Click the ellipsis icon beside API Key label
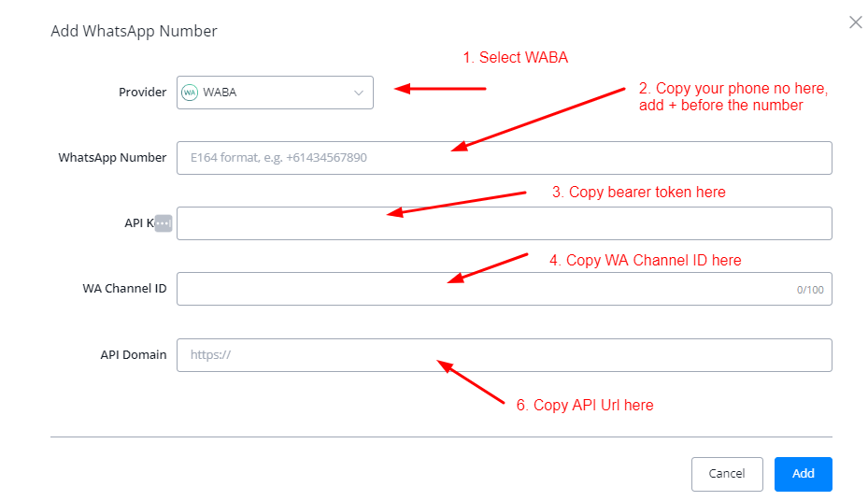Image resolution: width=868 pixels, height=501 pixels. [164, 223]
